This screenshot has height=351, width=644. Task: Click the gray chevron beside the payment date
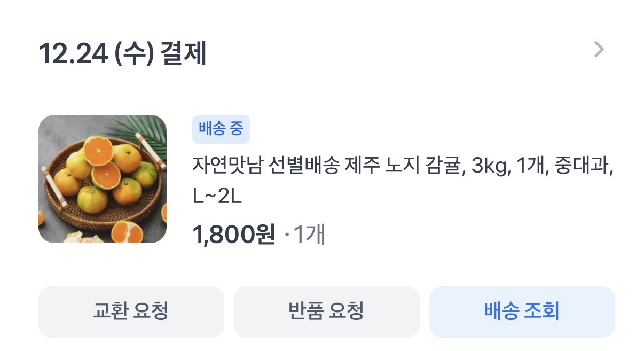[599, 50]
